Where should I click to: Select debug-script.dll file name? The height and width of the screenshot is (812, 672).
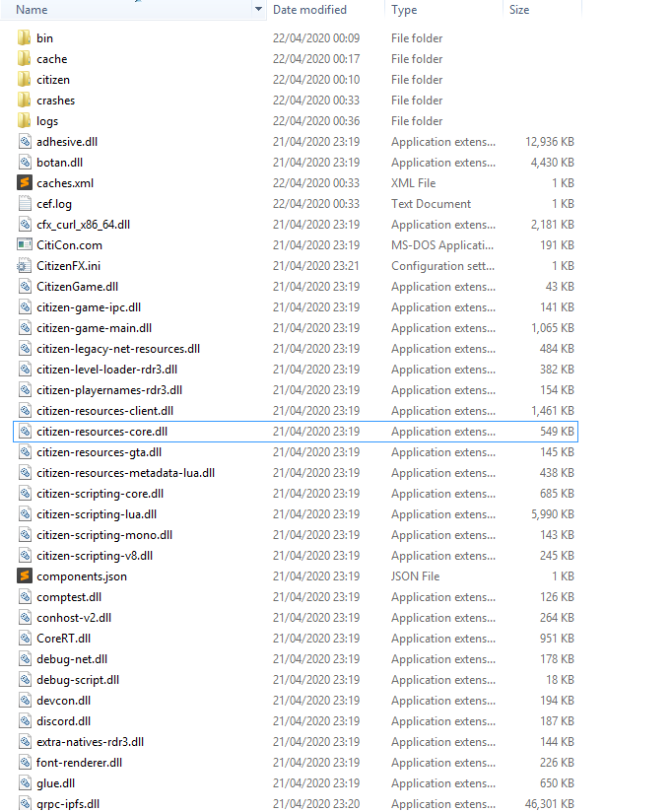78,679
